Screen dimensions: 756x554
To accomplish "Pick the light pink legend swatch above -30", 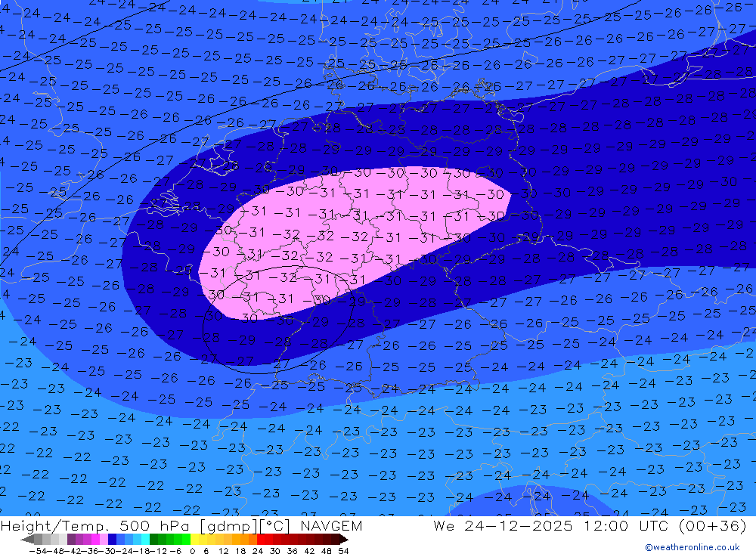I will tap(104, 539).
